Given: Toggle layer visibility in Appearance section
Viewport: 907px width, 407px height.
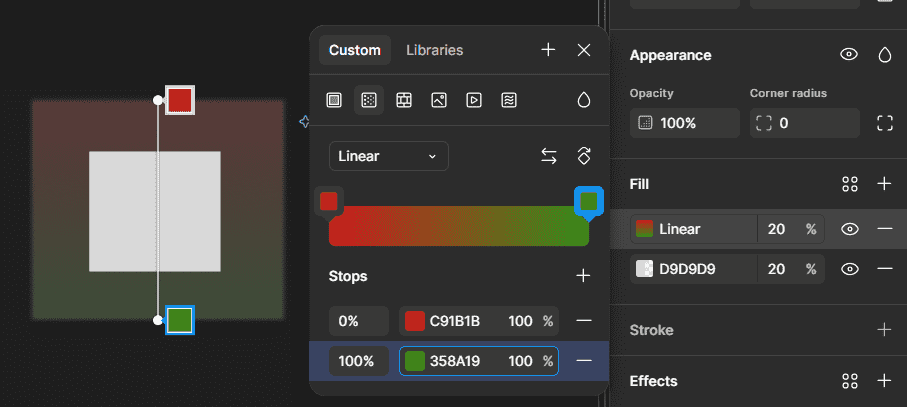Looking at the screenshot, I should [849, 55].
